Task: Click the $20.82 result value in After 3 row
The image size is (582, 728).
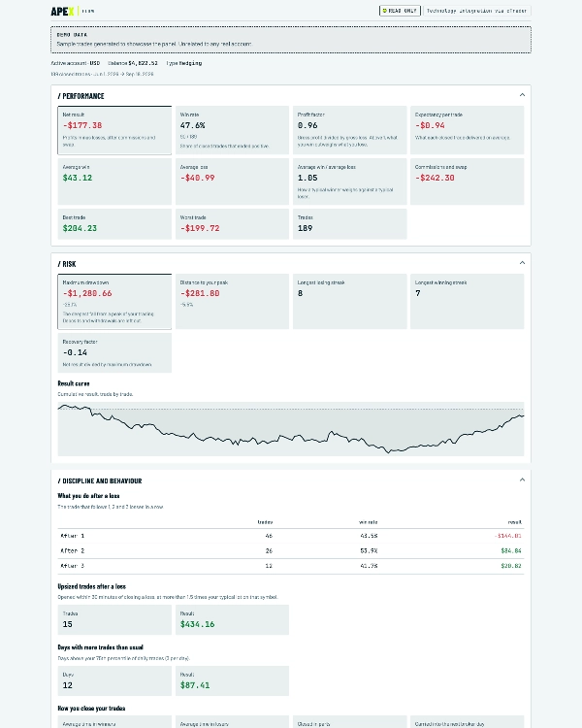Action: pyautogui.click(x=511, y=566)
